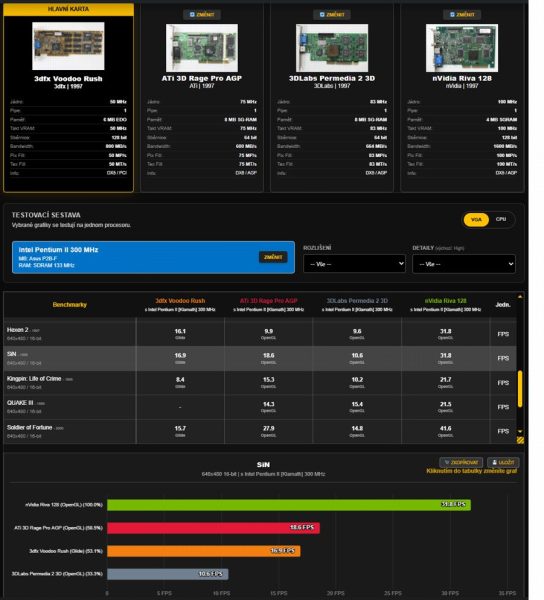Screen dimensions: 544x600
Task: Click the Kingpin Riva 128 21.7 value
Action: [x=446, y=380]
